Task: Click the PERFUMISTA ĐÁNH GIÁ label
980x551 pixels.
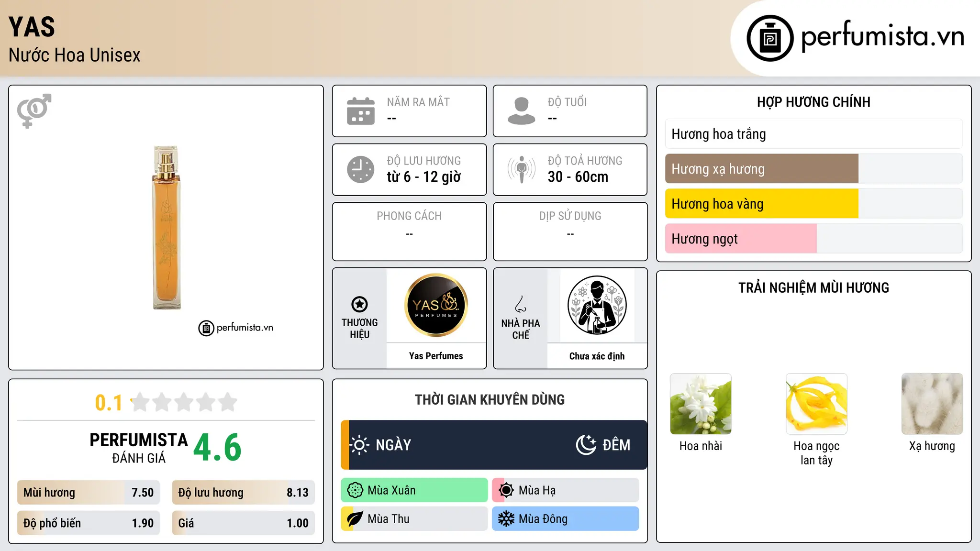Action: [x=139, y=448]
